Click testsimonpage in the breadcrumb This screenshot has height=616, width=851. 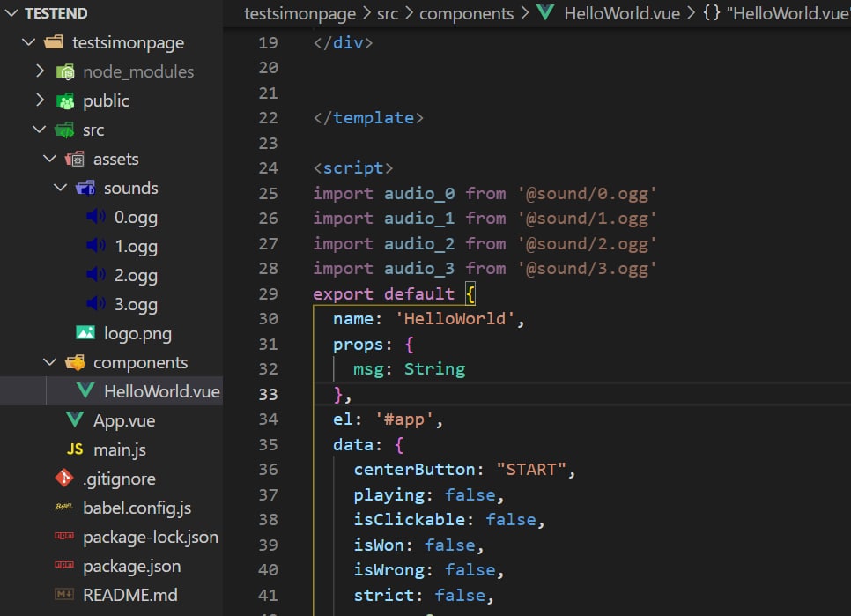[300, 13]
